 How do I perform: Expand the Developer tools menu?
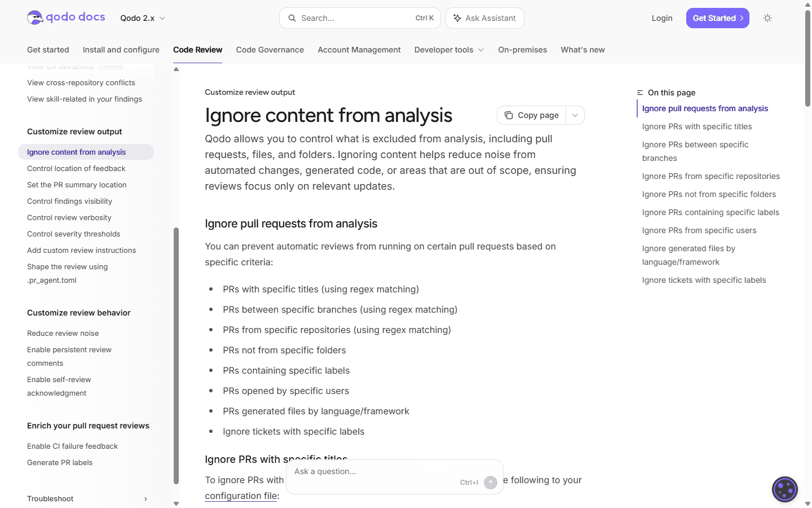(449, 50)
